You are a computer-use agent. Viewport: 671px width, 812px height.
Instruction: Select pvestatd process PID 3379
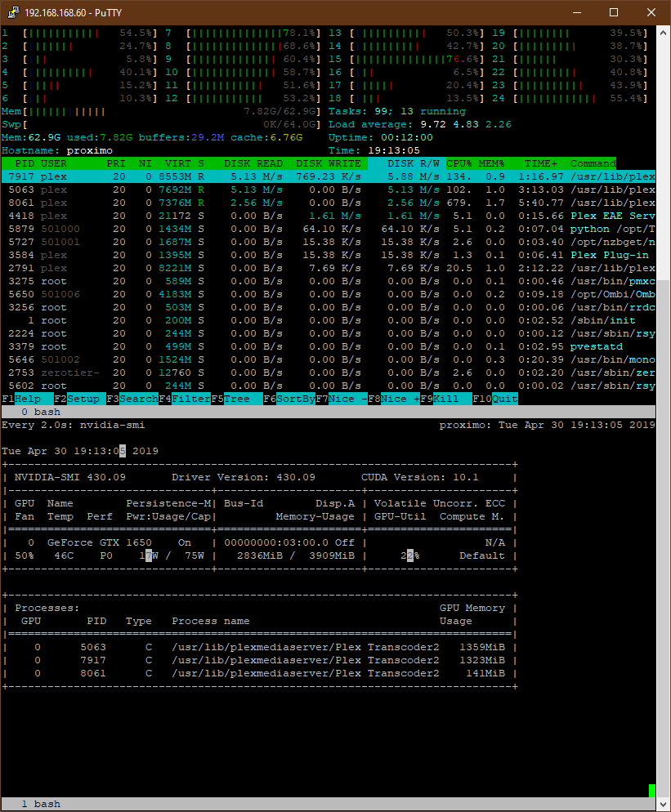point(329,346)
